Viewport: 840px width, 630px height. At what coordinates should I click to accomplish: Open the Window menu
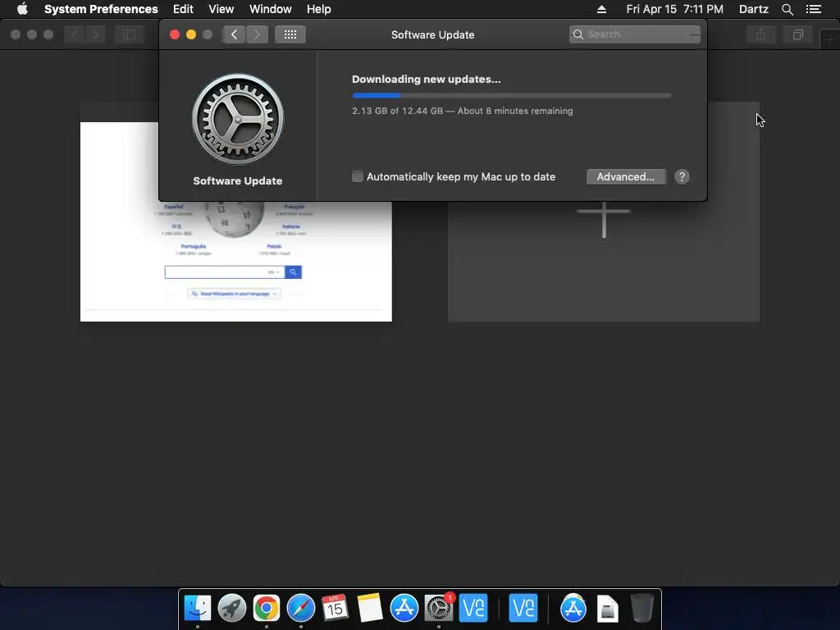point(271,9)
